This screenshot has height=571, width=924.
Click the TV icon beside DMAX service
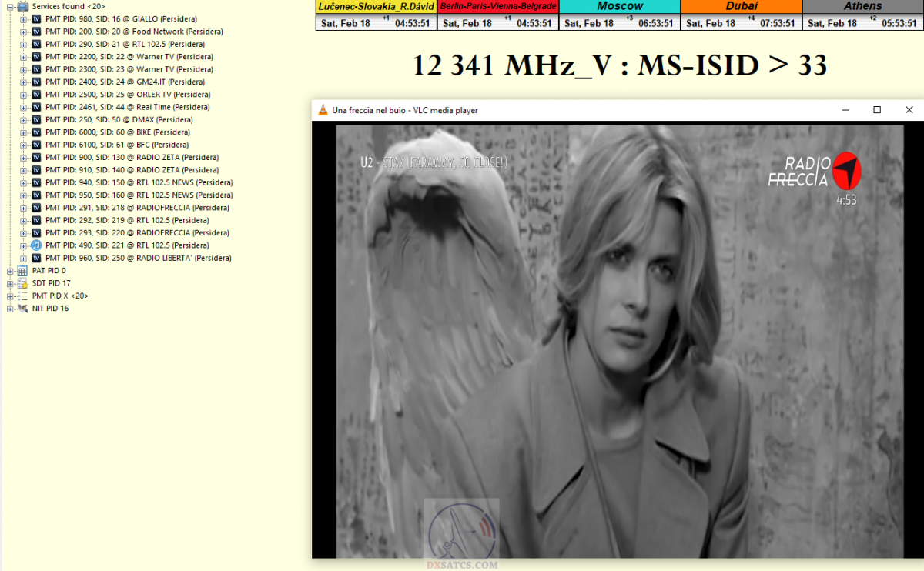[36, 120]
